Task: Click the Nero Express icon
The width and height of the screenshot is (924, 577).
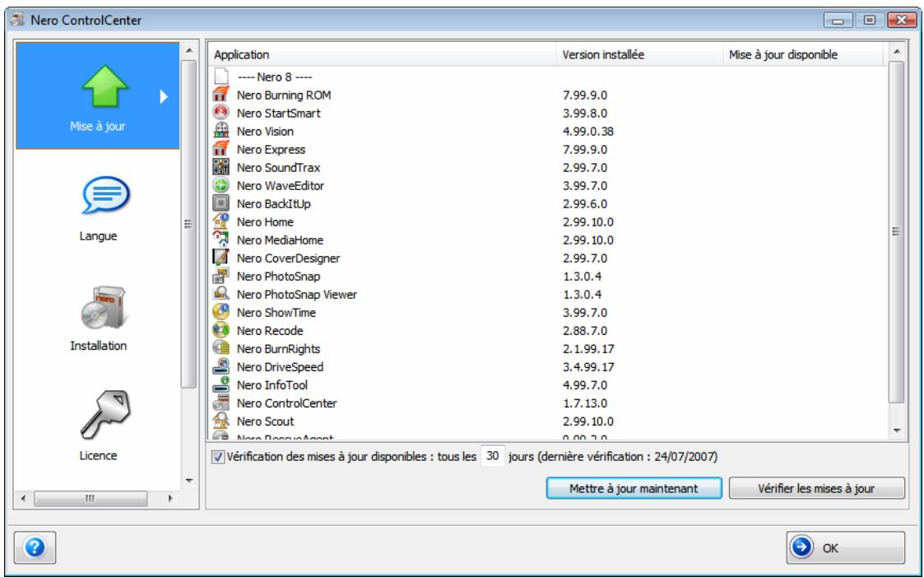Action: point(221,149)
